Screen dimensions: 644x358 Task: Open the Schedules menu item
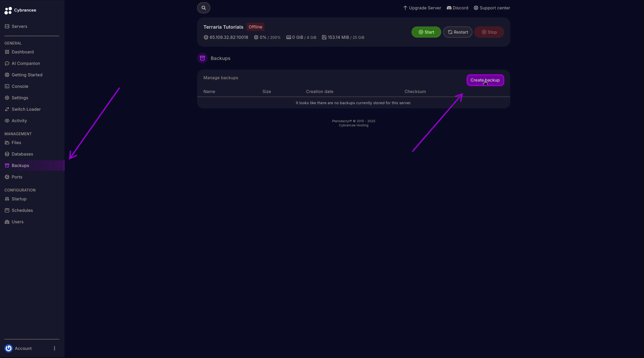pyautogui.click(x=22, y=210)
